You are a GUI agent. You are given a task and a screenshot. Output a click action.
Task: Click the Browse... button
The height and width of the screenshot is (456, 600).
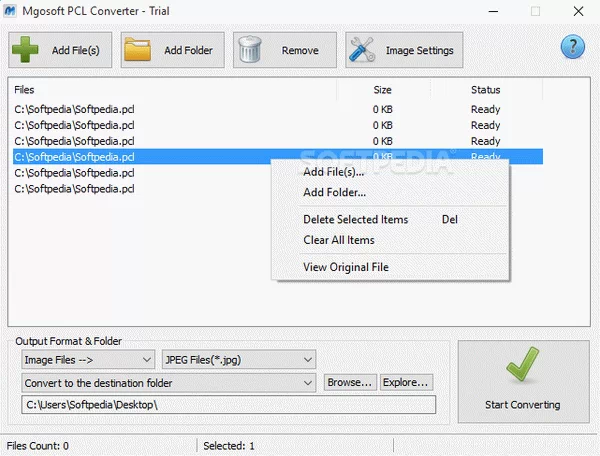tap(350, 383)
